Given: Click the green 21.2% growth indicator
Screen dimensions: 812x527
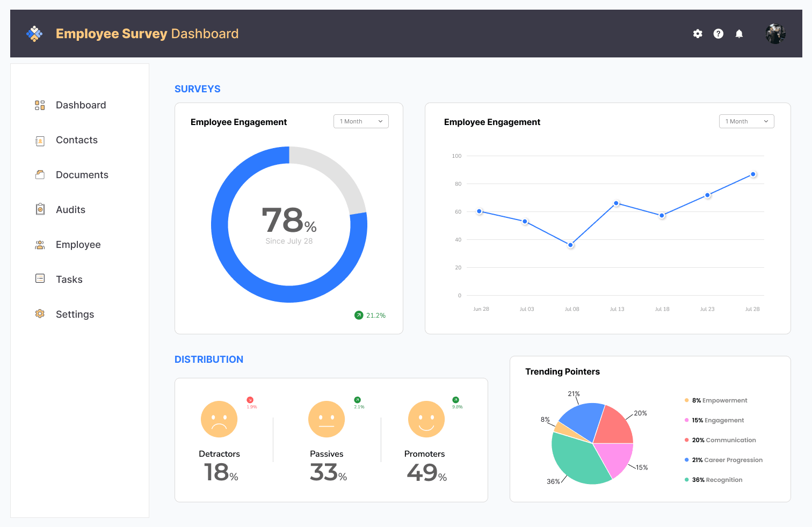Looking at the screenshot, I should click(x=370, y=315).
